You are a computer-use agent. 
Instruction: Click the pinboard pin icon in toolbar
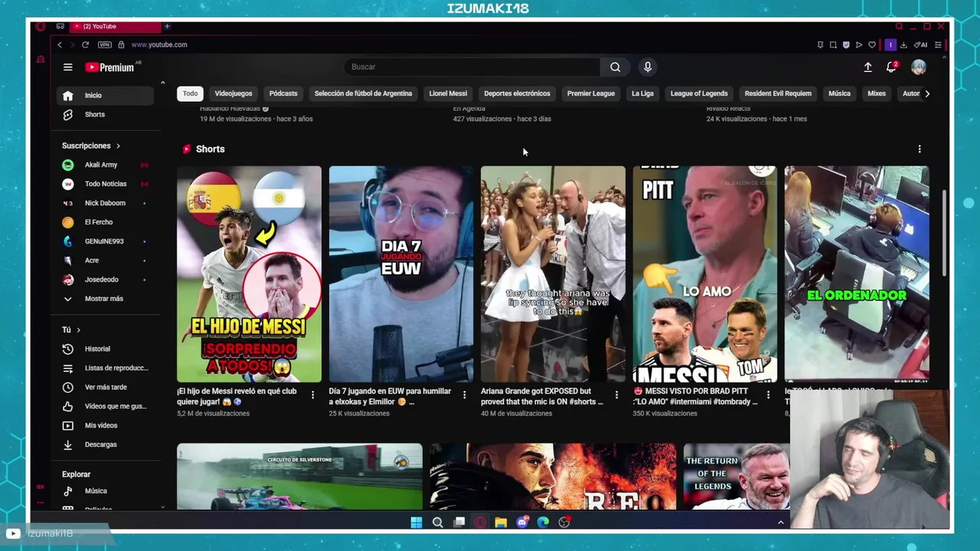pyautogui.click(x=820, y=45)
